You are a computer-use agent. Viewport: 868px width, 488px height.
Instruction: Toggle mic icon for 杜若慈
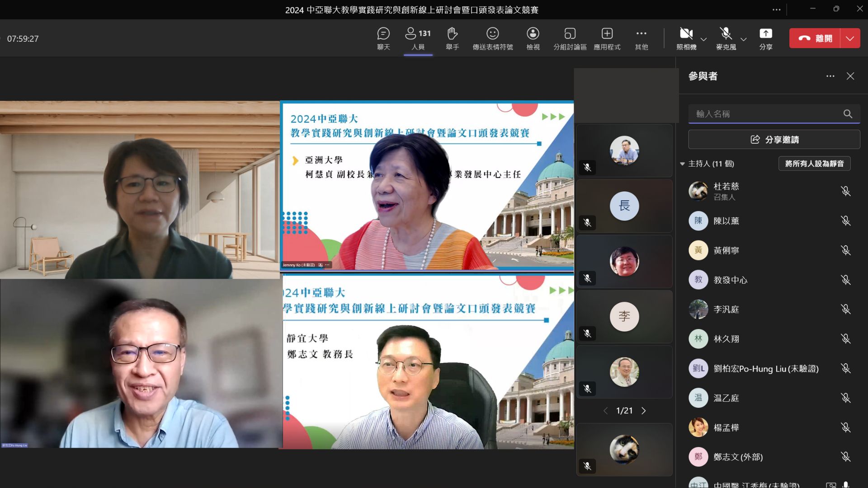click(845, 191)
